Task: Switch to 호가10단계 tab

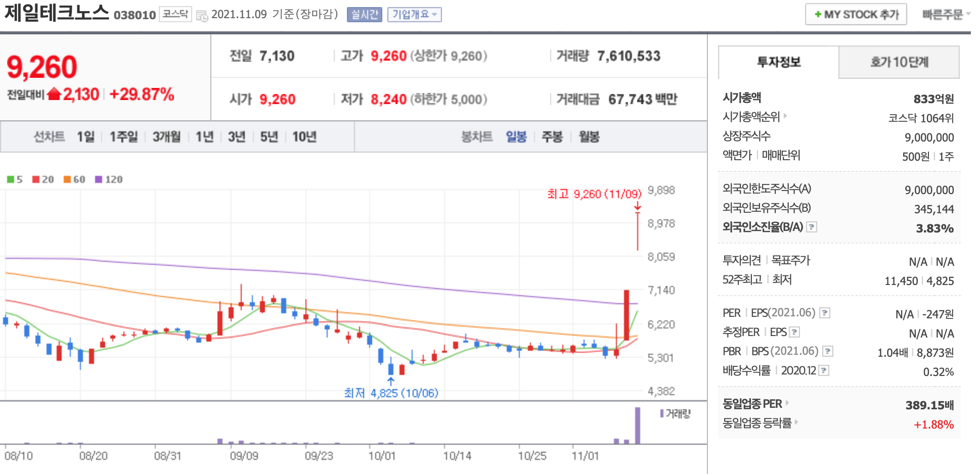Action: 899,62
